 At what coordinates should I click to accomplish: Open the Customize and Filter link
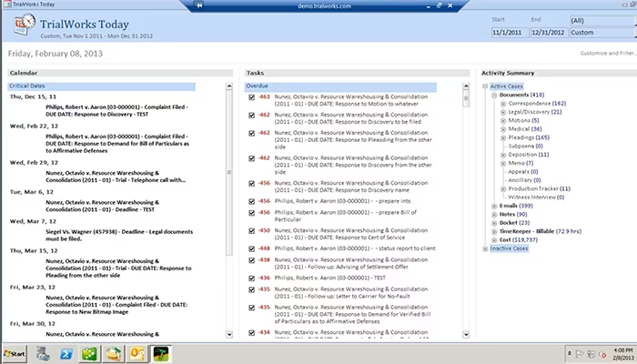[608, 53]
